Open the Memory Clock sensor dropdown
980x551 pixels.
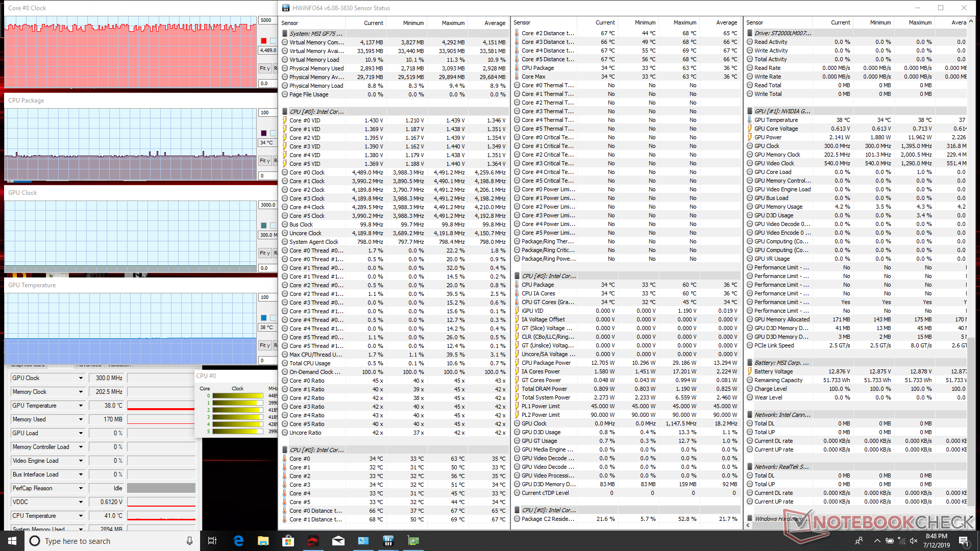81,392
